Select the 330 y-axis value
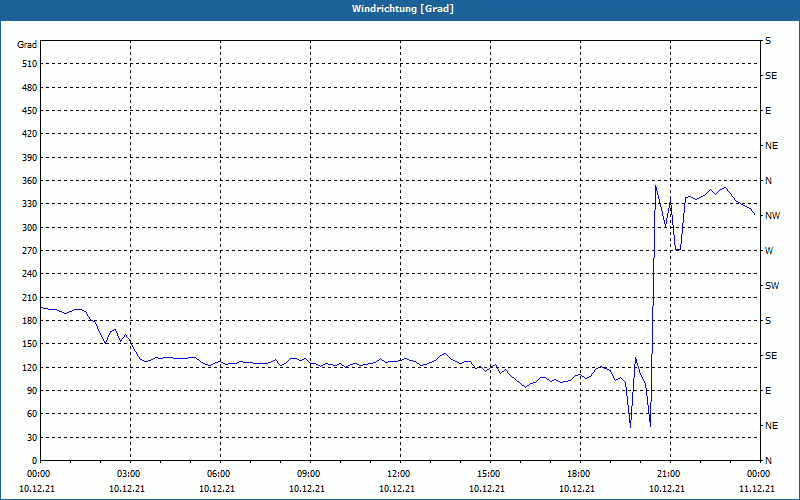 pyautogui.click(x=29, y=204)
